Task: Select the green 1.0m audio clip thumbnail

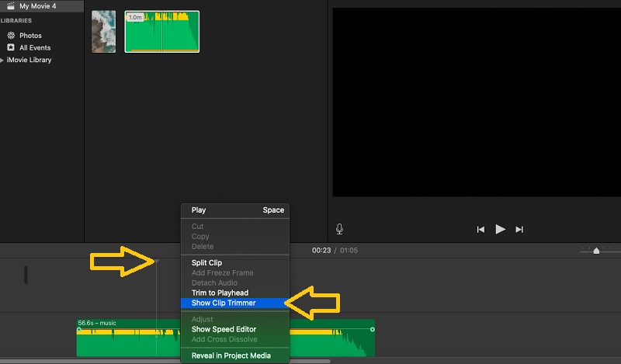Action: 162,32
